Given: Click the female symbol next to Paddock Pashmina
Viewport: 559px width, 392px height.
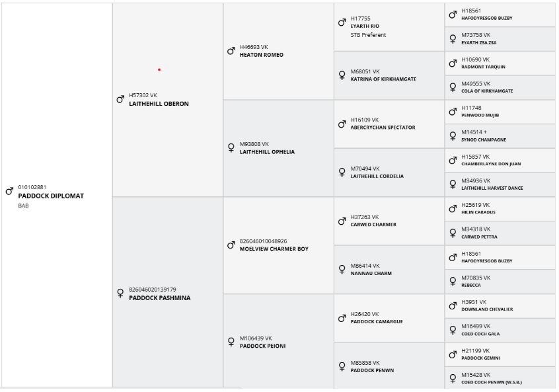Looking at the screenshot, I should click(x=120, y=294).
